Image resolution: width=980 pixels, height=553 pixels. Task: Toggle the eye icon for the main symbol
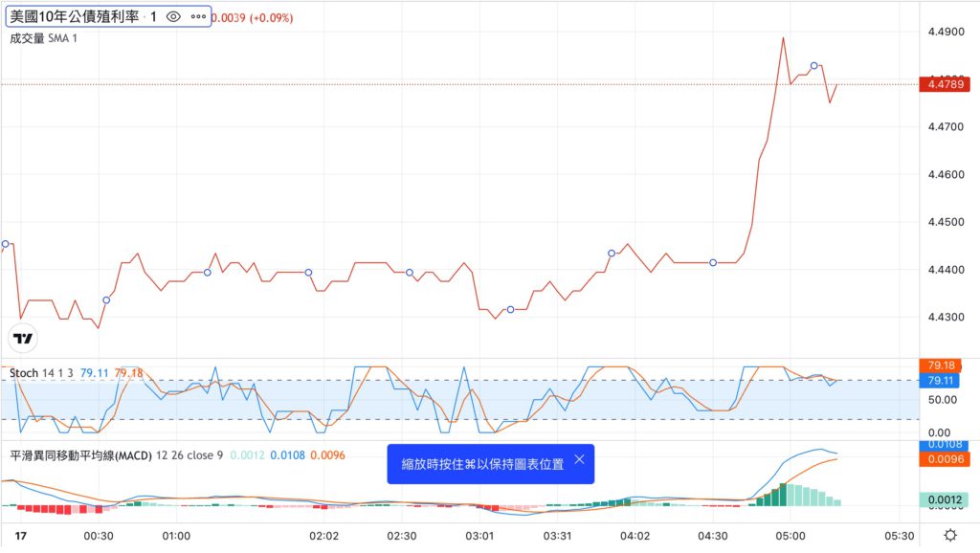[x=173, y=16]
